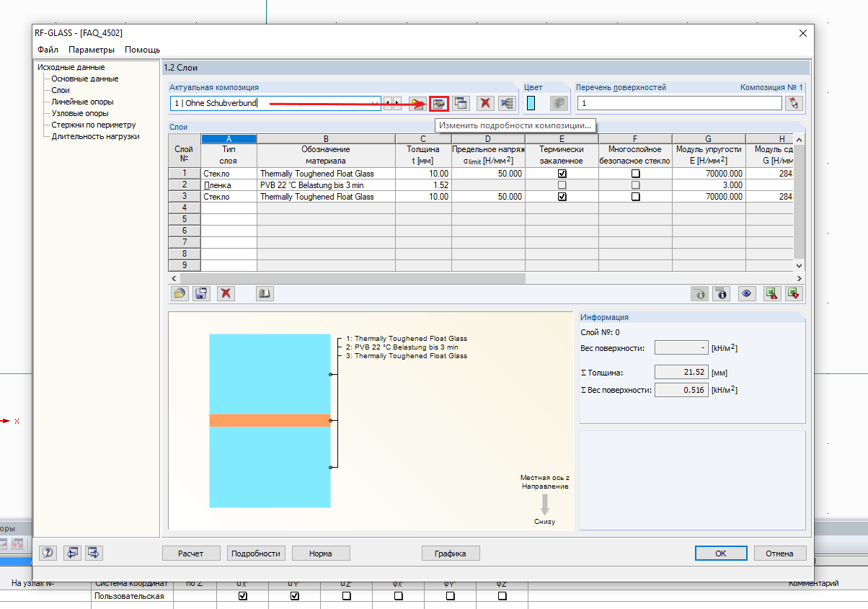Check the φY' checkbox in background table
Viewport: 868px width, 609px height.
[451, 596]
